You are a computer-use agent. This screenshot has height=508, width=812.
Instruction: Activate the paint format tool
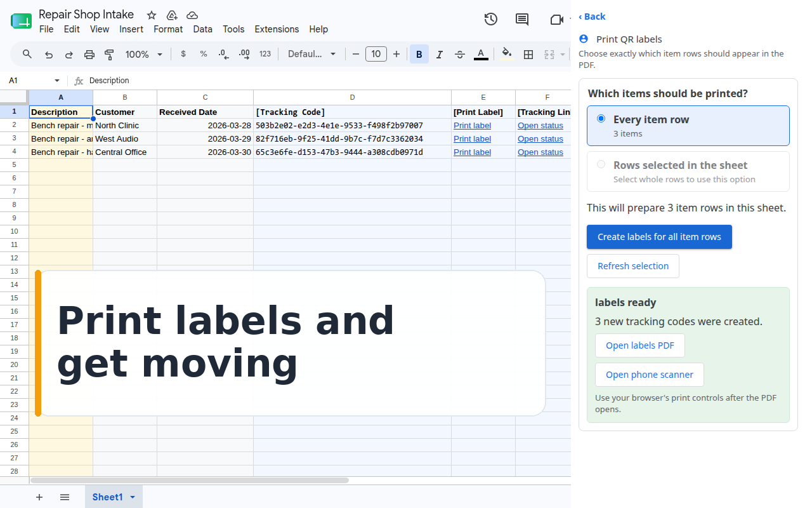click(x=109, y=55)
